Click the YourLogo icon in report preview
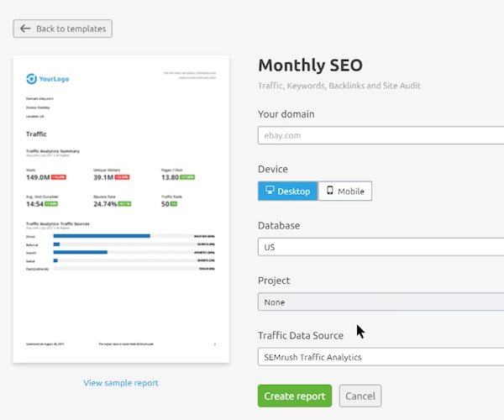This screenshot has height=420, width=504. [x=31, y=79]
